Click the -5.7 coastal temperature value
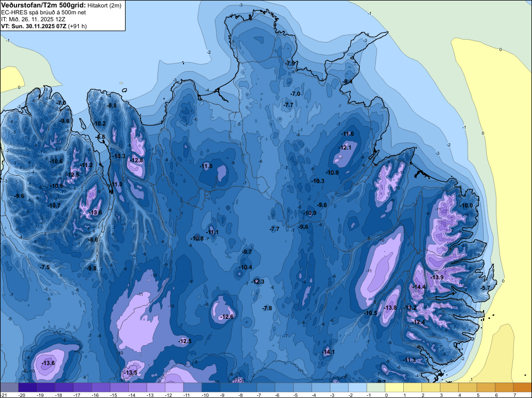The image size is (532, 398). pyautogui.click(x=486, y=288)
